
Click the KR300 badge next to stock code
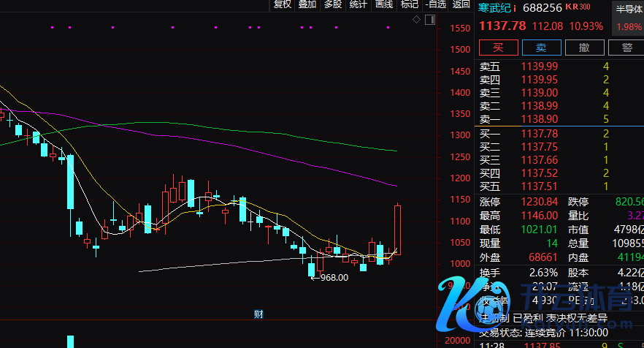coord(578,7)
